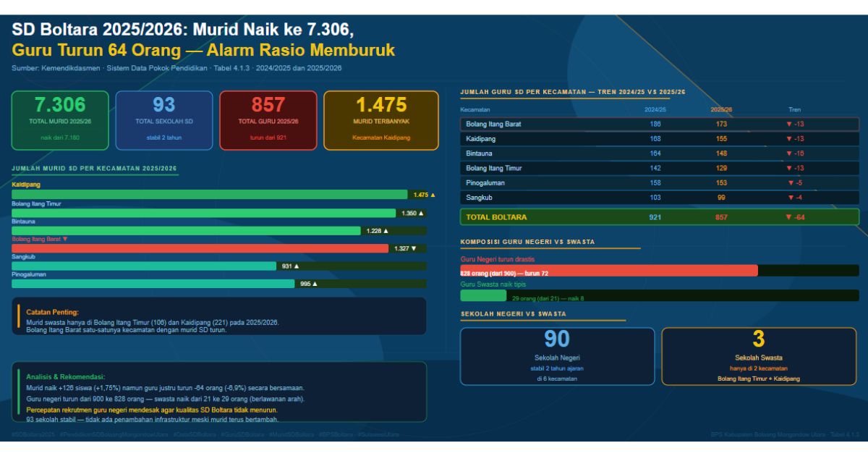Open the 90 Sekolah Negeri card
The width and height of the screenshot is (868, 456).
pyautogui.click(x=557, y=356)
